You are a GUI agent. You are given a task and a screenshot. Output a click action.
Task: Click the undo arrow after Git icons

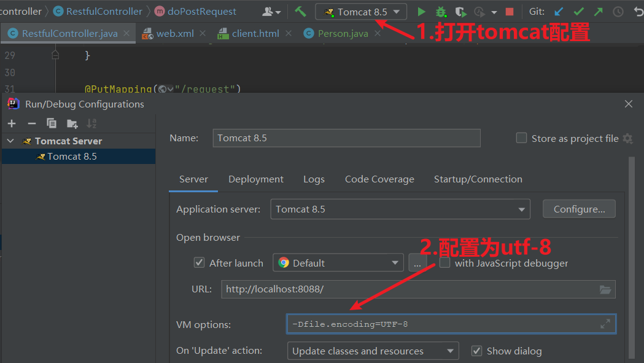[x=638, y=12]
